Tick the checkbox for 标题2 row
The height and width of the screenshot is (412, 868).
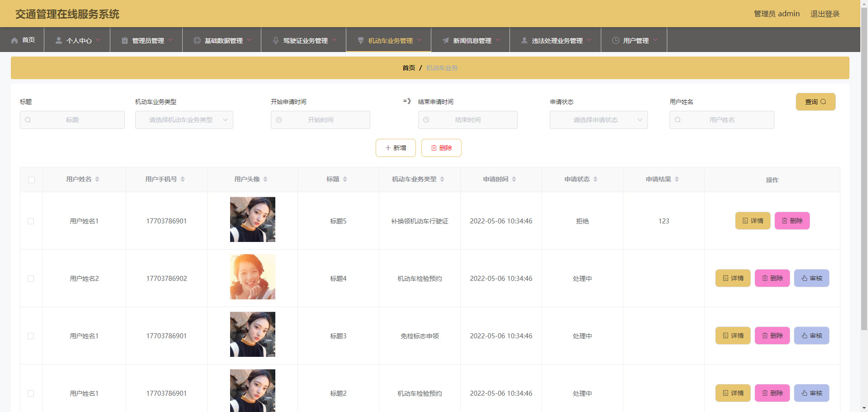(31, 393)
